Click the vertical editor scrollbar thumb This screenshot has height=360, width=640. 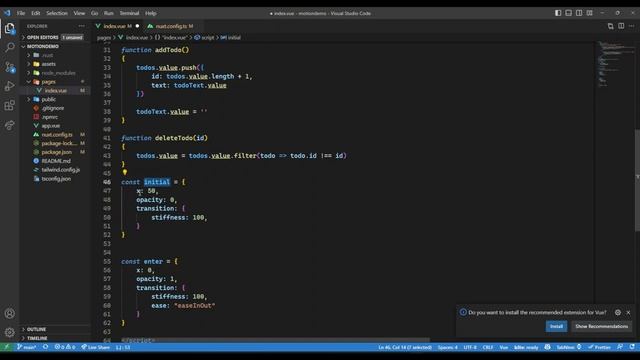[637, 180]
